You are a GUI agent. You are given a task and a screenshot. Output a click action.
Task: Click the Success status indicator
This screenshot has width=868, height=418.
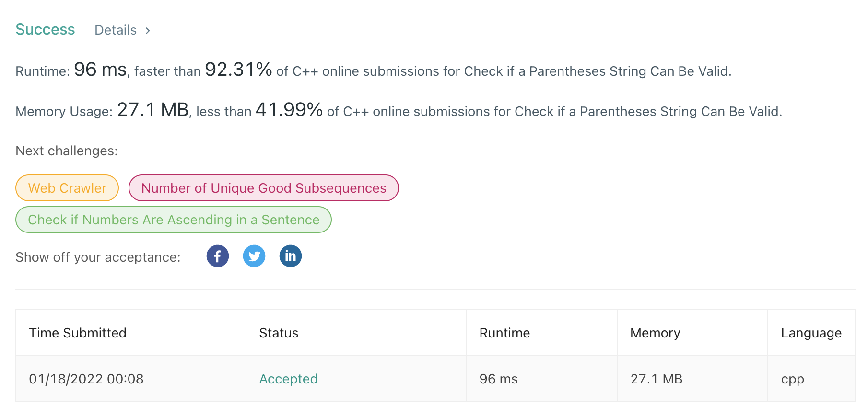click(x=45, y=29)
